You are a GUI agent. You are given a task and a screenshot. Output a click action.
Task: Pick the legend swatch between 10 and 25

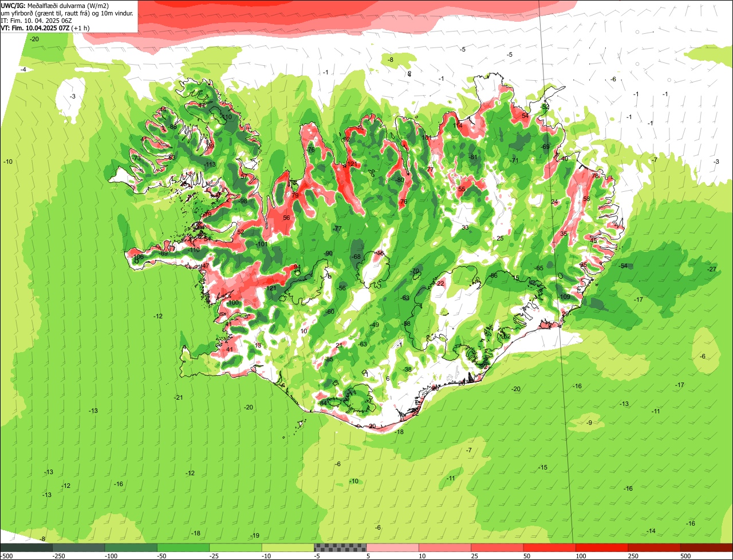coord(444,547)
